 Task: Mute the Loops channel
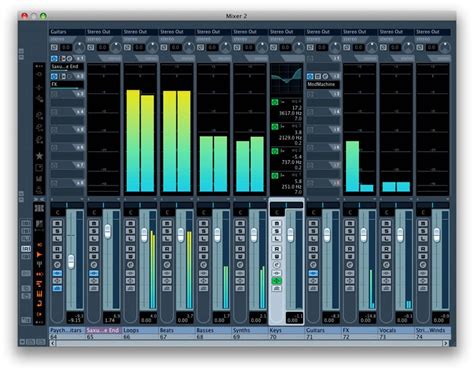pyautogui.click(x=130, y=223)
